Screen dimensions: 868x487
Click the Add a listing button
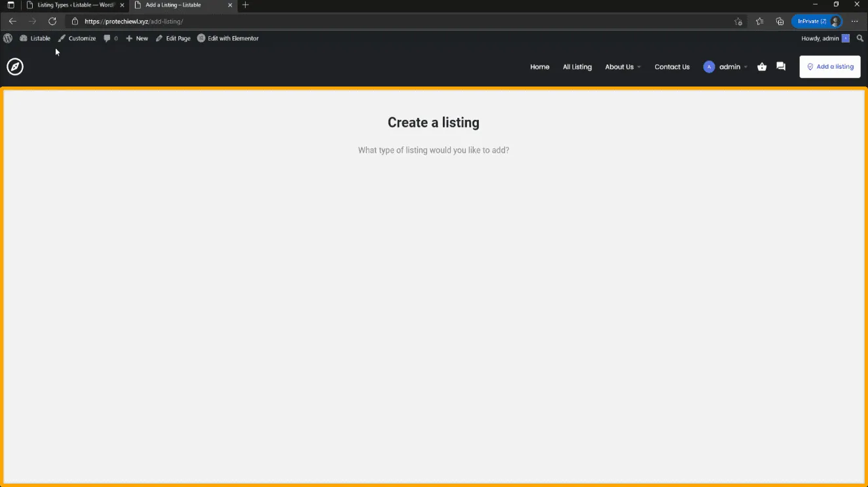click(x=829, y=67)
